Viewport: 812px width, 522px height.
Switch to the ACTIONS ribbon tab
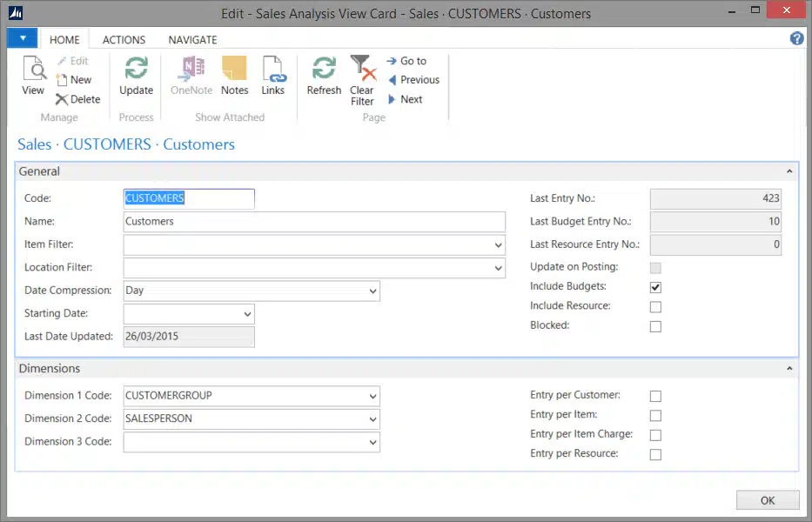pyautogui.click(x=124, y=40)
